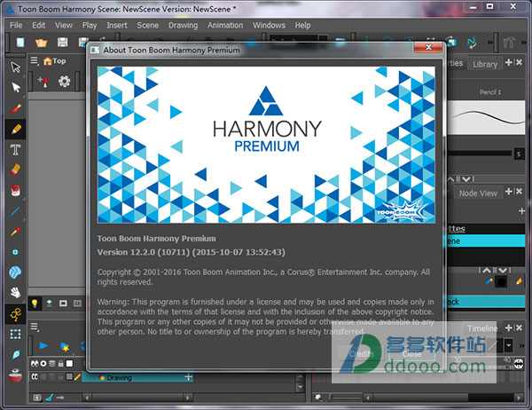Toggle the safe area frame icon
This screenshot has width=532, height=410.
(x=63, y=304)
